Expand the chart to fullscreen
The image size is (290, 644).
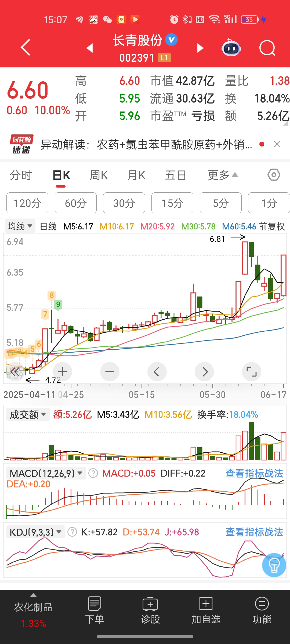coord(252,372)
